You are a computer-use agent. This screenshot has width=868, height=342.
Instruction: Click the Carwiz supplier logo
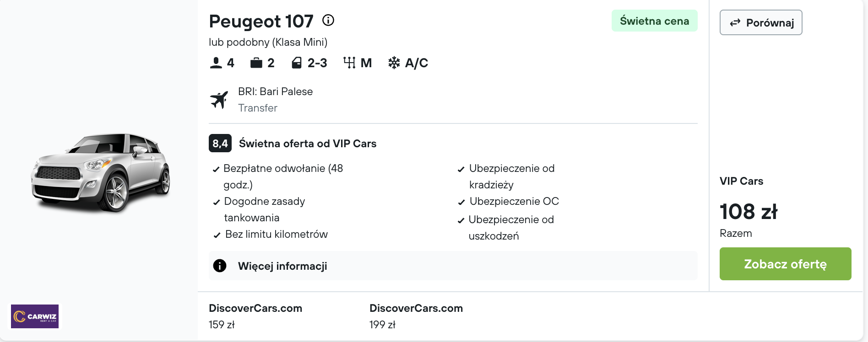35,316
